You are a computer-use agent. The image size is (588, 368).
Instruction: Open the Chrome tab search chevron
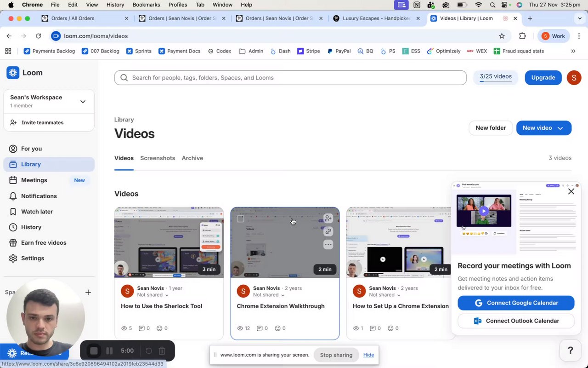click(579, 18)
